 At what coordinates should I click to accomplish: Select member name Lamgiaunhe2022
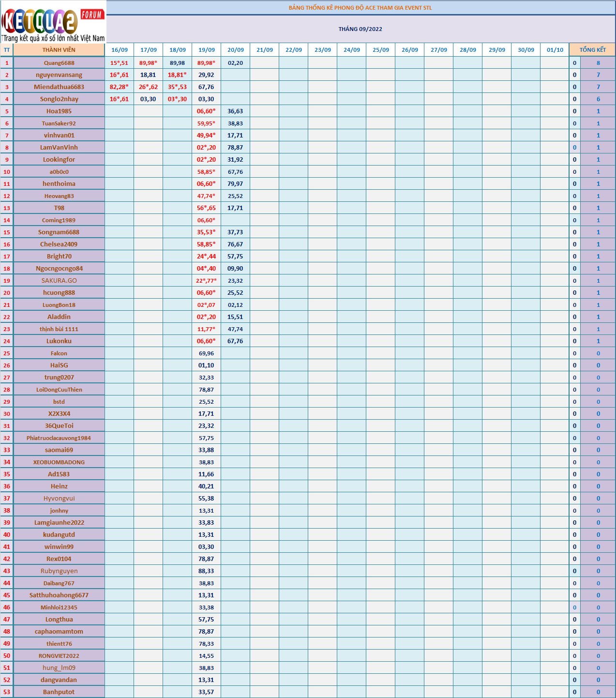pyautogui.click(x=59, y=523)
